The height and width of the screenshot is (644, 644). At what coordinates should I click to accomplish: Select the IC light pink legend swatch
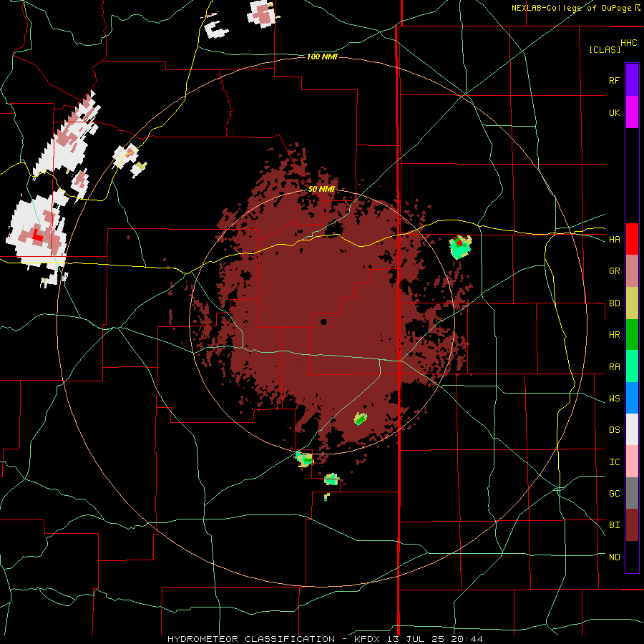click(x=632, y=462)
